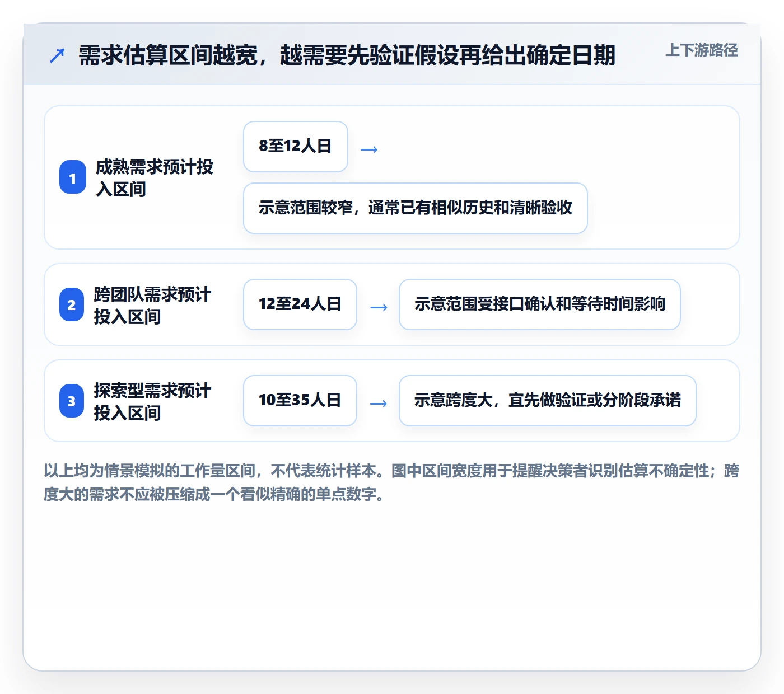The height and width of the screenshot is (694, 784).
Task: Click the note 示意范围受接口确认和等待时间影响
Action: click(540, 304)
